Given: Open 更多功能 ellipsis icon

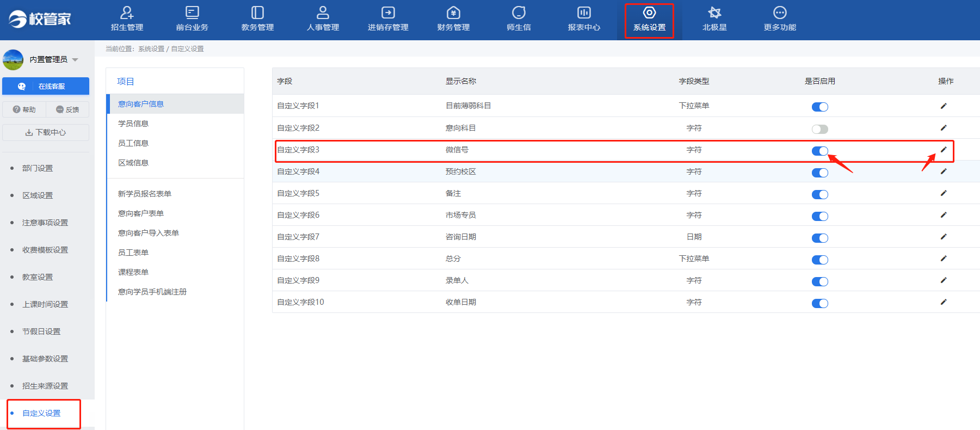Looking at the screenshot, I should [x=780, y=13].
